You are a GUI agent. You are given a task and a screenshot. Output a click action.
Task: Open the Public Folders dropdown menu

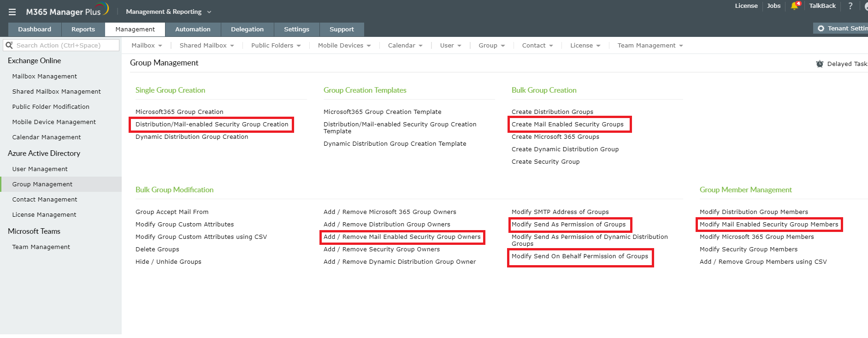tap(276, 45)
